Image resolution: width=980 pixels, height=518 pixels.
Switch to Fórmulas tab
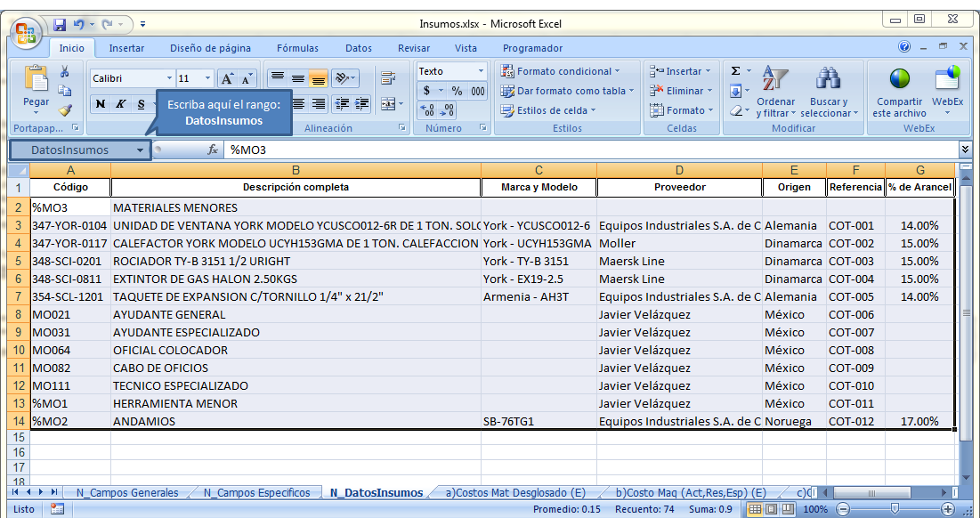297,48
